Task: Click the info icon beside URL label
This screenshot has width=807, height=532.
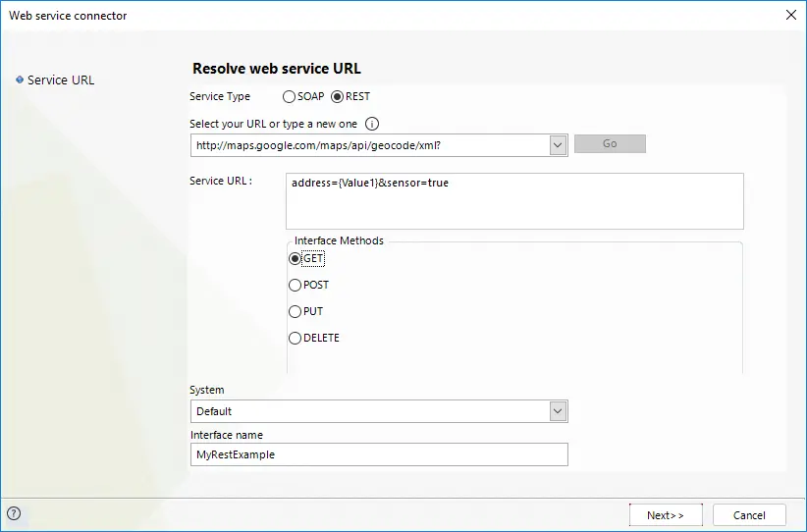Action: (371, 124)
